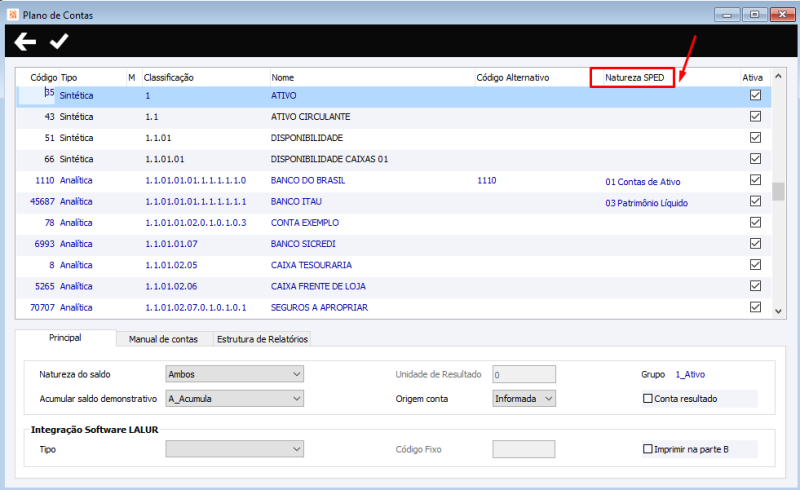
Task: Click the Código Fixo input field
Action: coord(523,449)
